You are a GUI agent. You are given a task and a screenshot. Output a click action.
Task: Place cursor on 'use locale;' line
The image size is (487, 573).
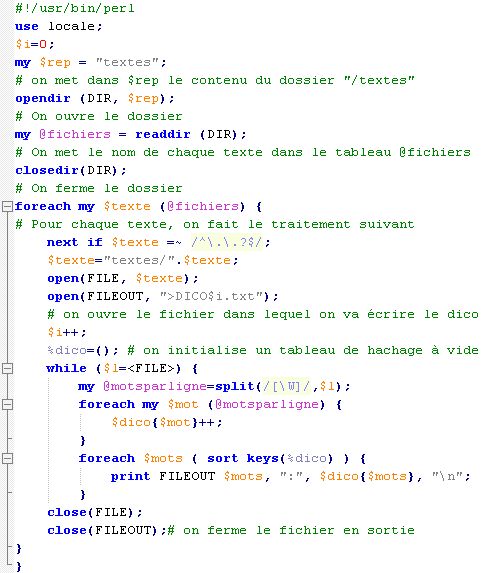58,26
